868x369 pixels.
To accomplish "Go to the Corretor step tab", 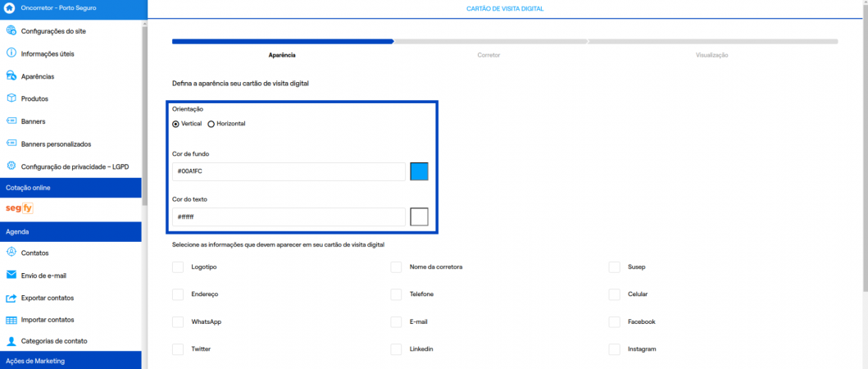I will (489, 55).
